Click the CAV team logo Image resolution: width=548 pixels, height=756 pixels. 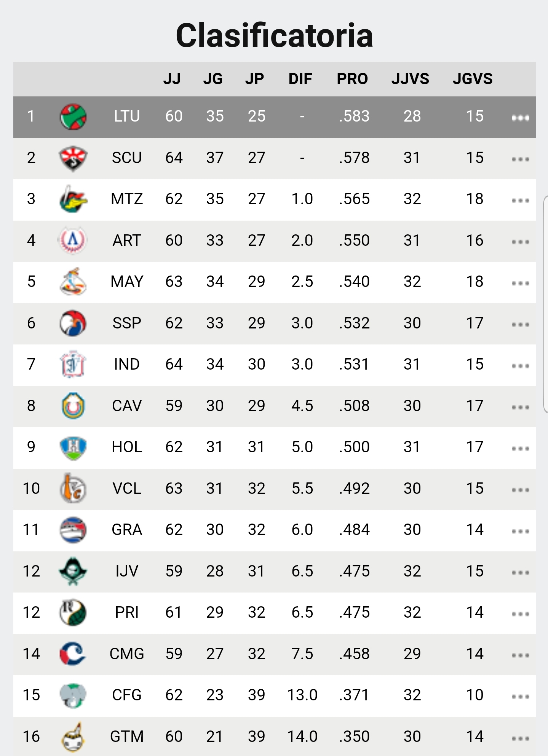[73, 406]
